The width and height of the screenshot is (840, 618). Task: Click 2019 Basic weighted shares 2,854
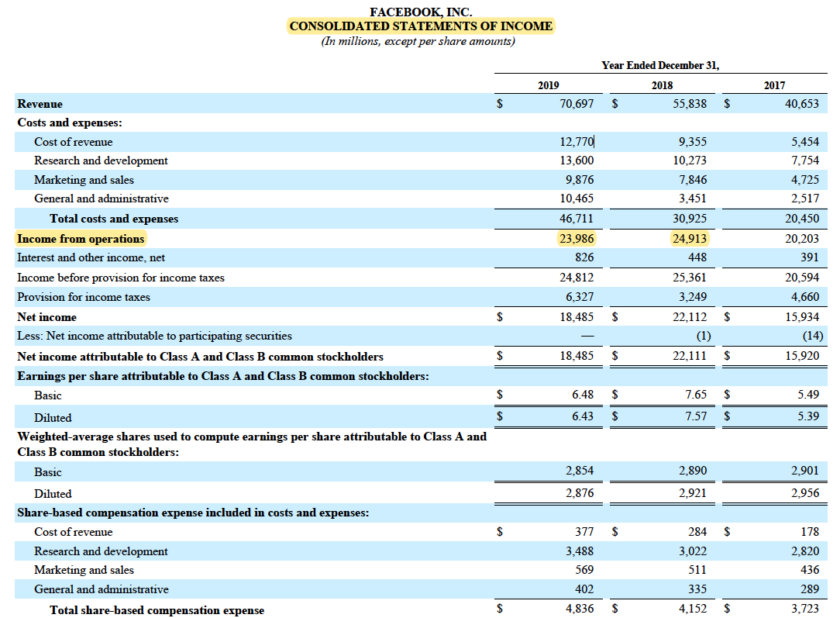[580, 471]
